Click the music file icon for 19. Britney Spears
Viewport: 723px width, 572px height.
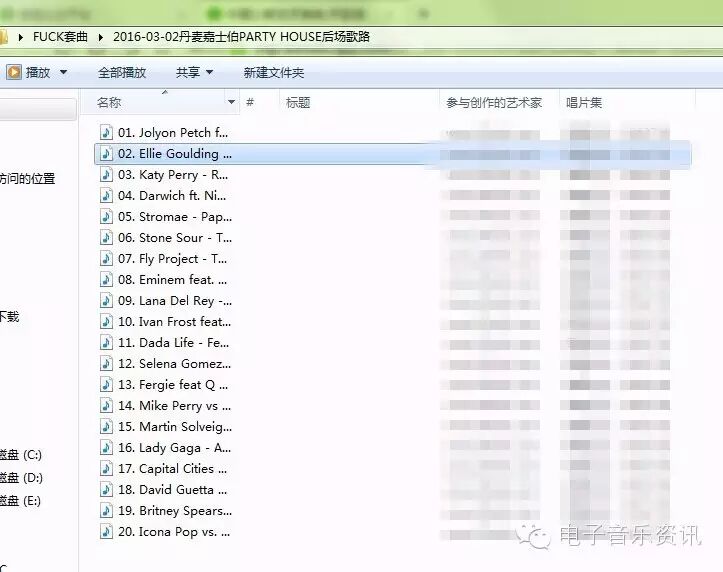click(x=107, y=511)
